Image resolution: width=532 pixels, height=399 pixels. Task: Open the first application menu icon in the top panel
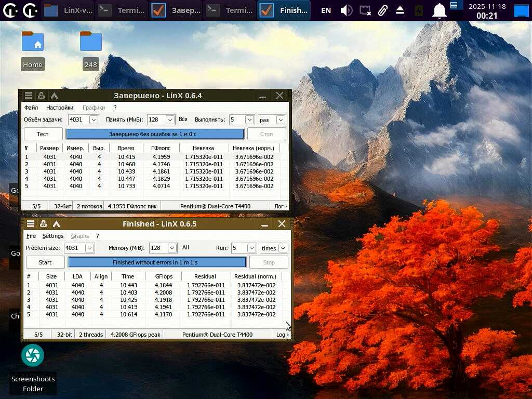coord(10,10)
